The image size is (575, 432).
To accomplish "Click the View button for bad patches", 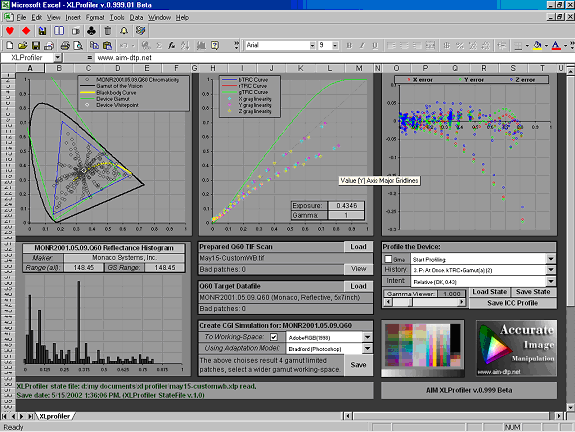I will 358,269.
